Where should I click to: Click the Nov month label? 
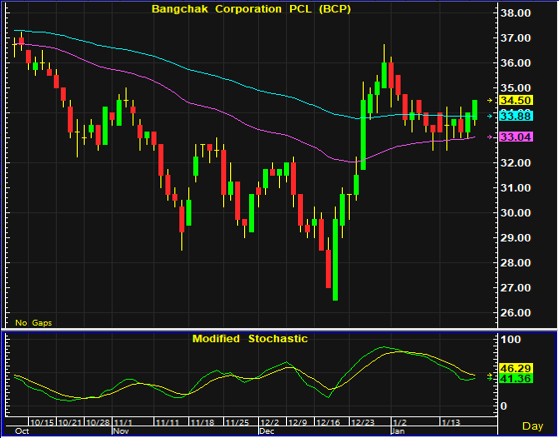tap(121, 431)
